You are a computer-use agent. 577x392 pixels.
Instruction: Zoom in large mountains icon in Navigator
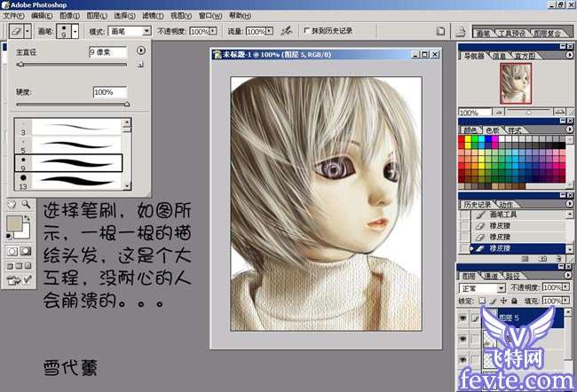point(560,112)
